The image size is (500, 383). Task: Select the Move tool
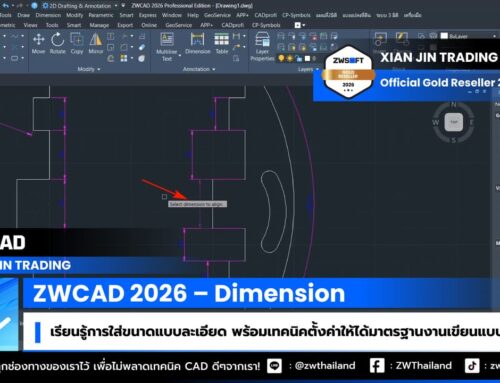pyautogui.click(x=38, y=43)
